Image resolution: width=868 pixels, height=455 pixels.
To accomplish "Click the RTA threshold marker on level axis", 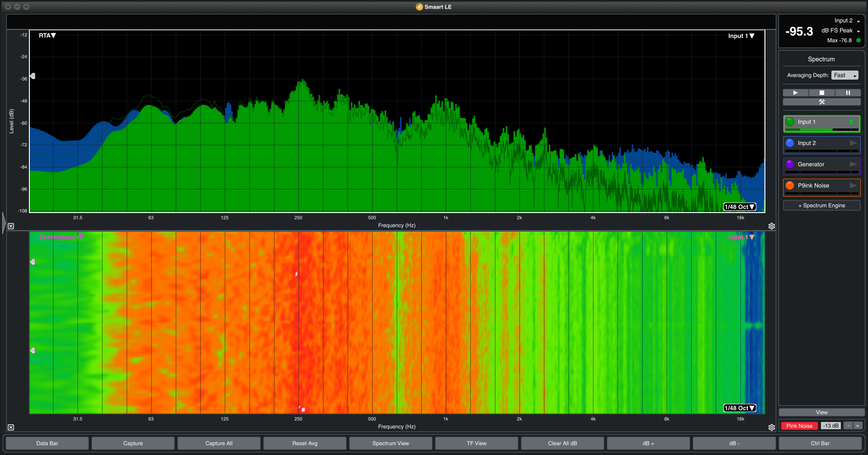I will pos(33,76).
